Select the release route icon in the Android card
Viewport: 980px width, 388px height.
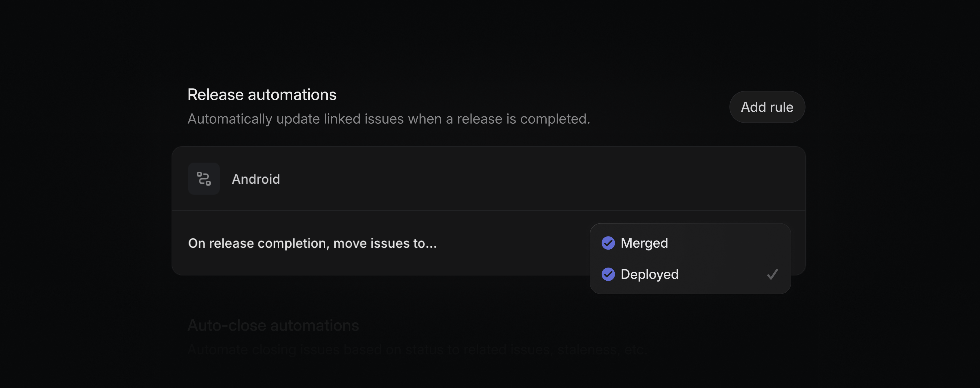click(204, 178)
